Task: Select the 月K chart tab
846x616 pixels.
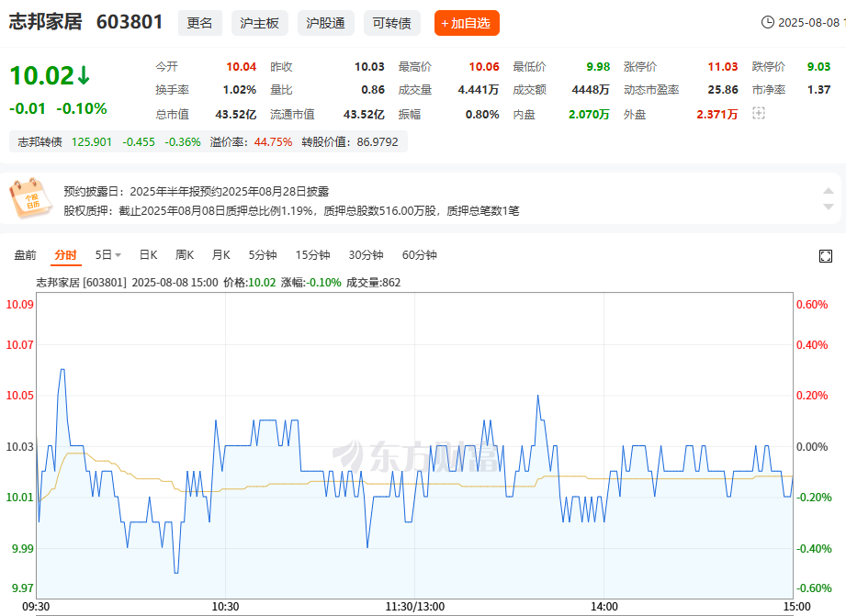Action: click(x=221, y=254)
